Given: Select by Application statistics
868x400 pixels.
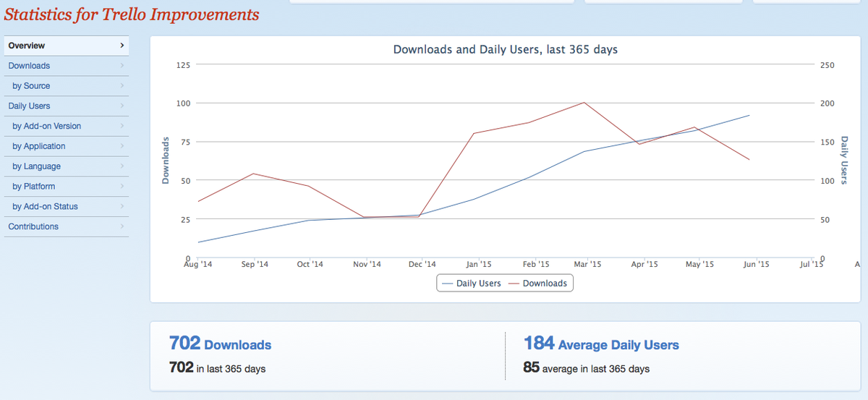Looking at the screenshot, I should 66,146.
